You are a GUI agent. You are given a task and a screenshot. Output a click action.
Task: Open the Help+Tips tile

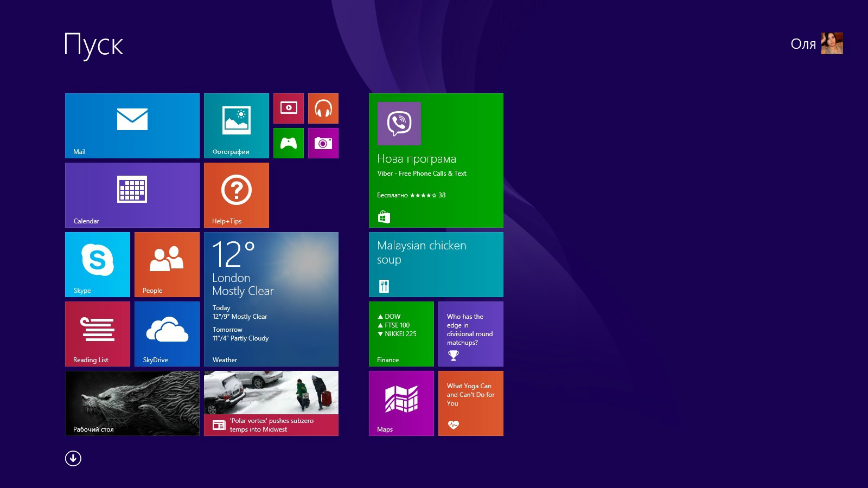237,195
